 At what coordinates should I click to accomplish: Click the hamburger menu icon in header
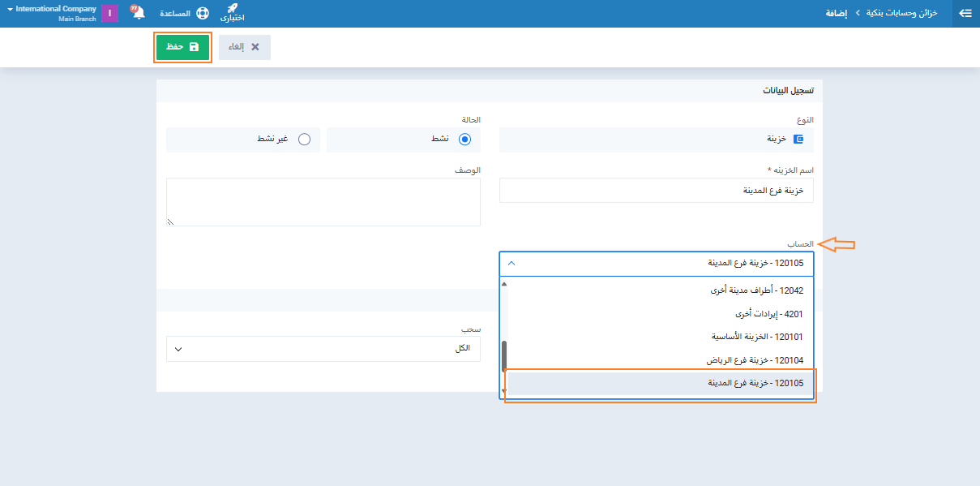[965, 13]
